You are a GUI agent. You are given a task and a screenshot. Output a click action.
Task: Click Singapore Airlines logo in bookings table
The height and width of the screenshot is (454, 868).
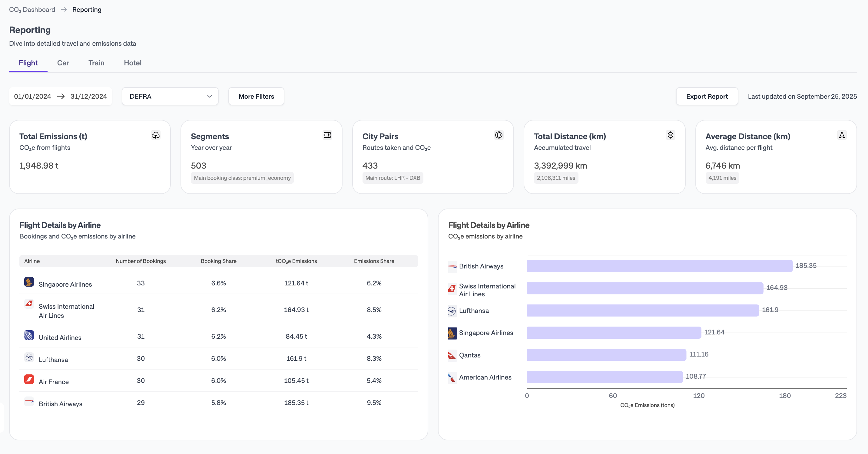[29, 281]
